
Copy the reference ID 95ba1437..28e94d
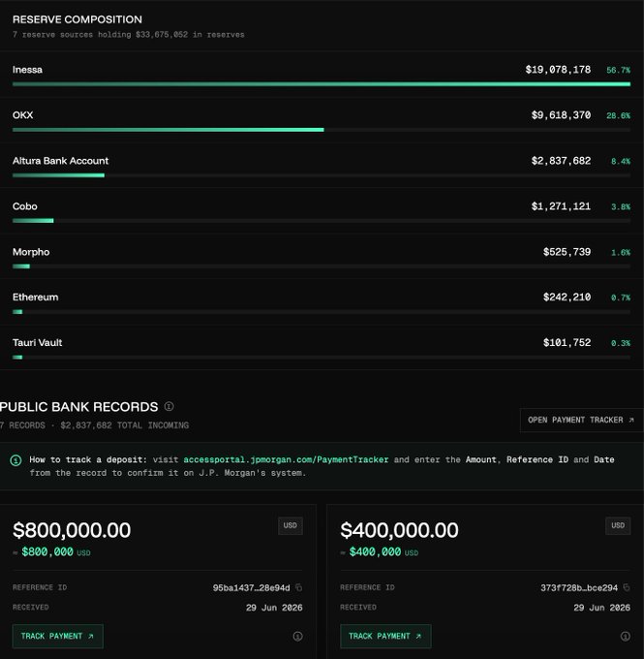[x=298, y=587]
